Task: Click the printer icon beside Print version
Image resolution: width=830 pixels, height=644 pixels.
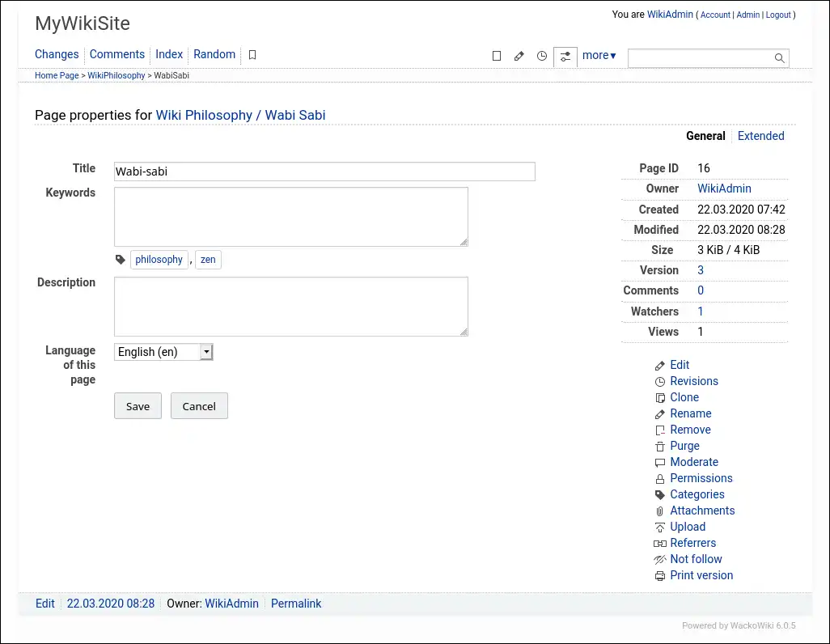Action: pos(660,576)
